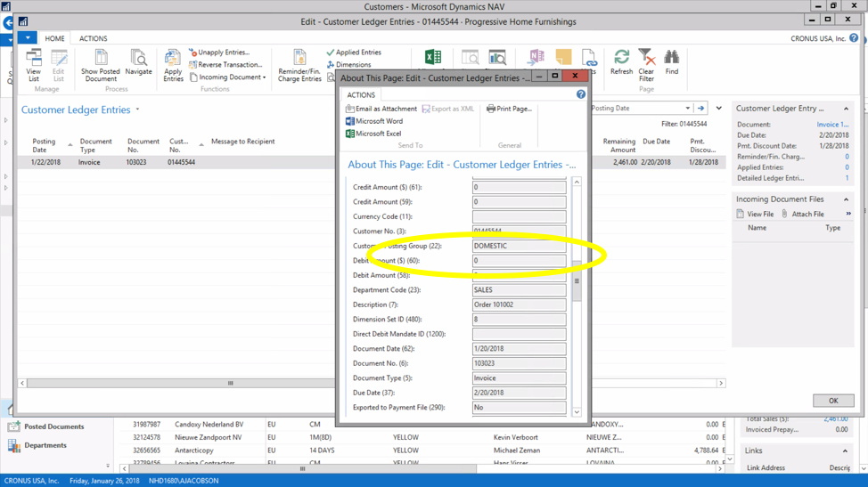Click the dialog scrollbar up arrow
868x487 pixels.
click(577, 182)
